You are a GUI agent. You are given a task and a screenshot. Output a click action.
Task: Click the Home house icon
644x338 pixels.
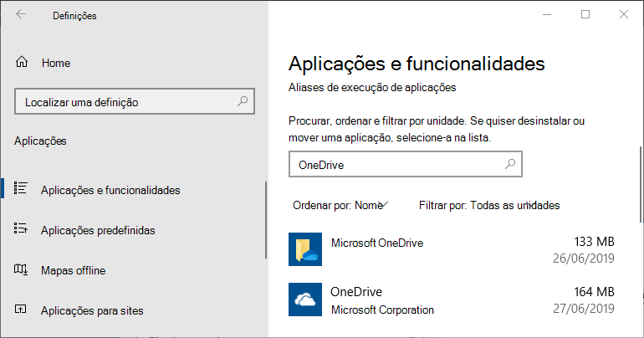pyautogui.click(x=22, y=62)
